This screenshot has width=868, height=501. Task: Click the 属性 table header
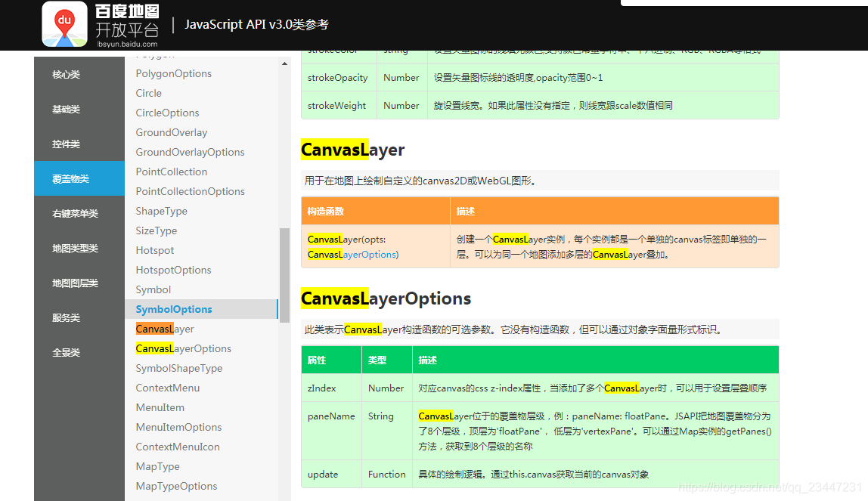(331, 360)
